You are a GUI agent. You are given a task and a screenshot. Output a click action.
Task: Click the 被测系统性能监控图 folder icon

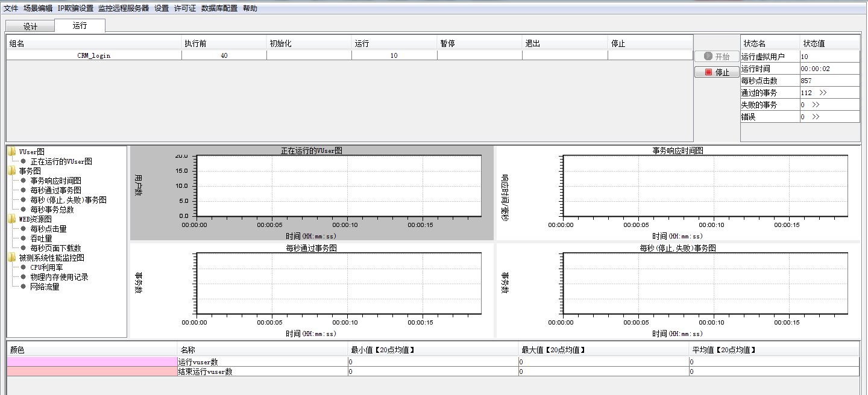pyautogui.click(x=12, y=258)
